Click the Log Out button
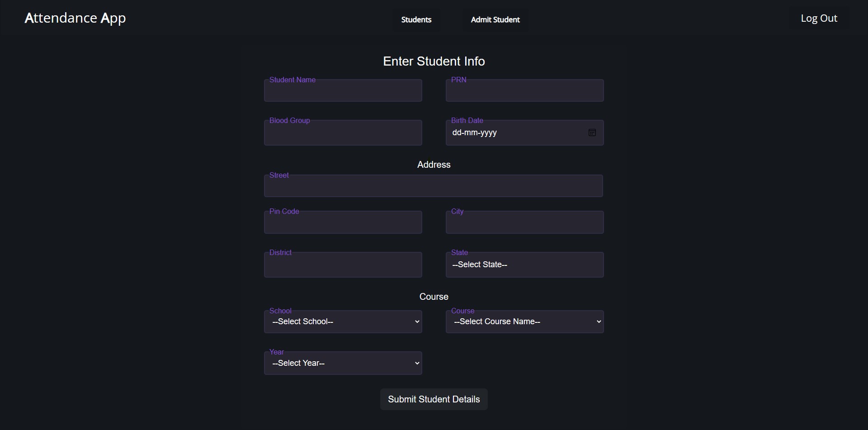The width and height of the screenshot is (868, 430). (819, 18)
